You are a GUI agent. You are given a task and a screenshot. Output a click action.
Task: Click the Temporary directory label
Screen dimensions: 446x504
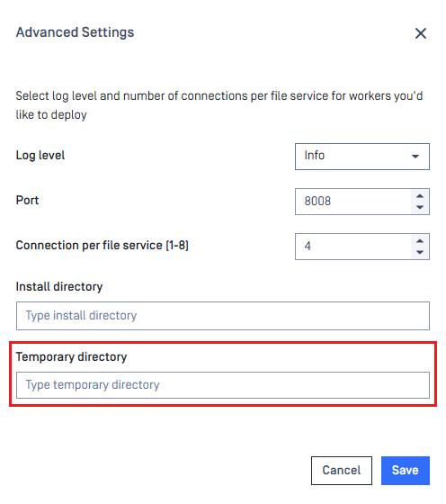click(71, 356)
